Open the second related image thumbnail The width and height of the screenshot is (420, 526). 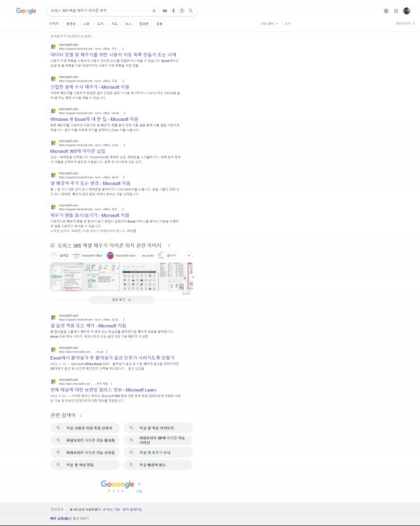102,276
